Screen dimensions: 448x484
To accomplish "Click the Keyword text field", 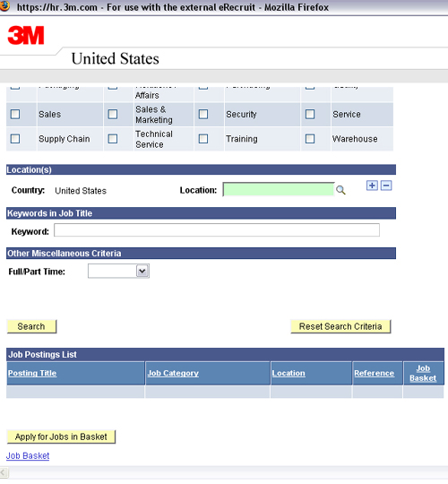I will [217, 230].
